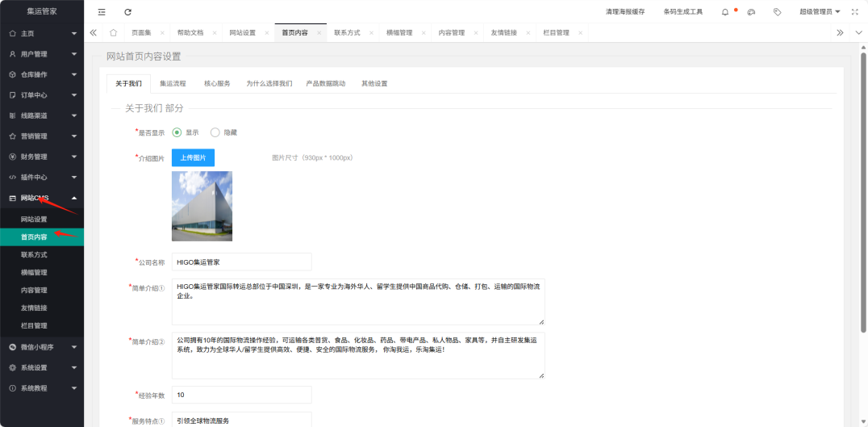Open the theme palette icon
Image resolution: width=868 pixels, height=427 pixels.
pyautogui.click(x=751, y=11)
